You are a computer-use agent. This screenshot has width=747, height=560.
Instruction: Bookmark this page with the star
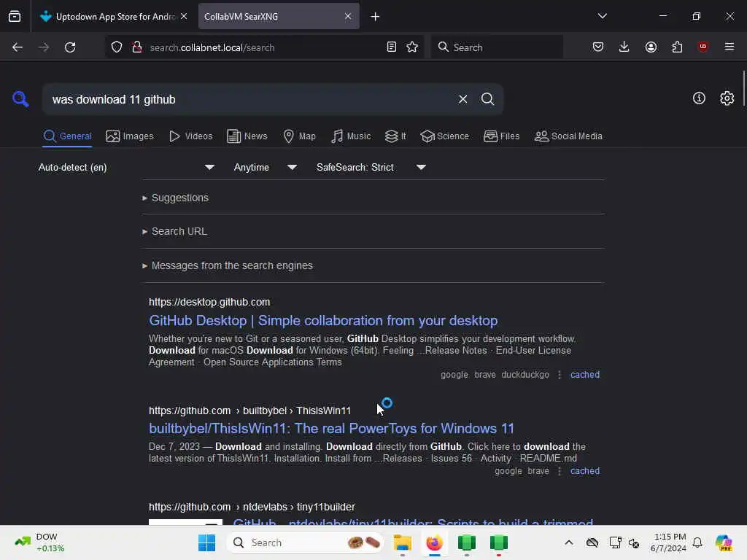(412, 47)
